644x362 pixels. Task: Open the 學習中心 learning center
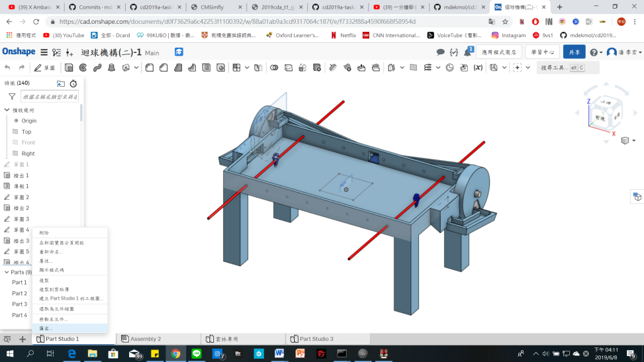pyautogui.click(x=543, y=52)
